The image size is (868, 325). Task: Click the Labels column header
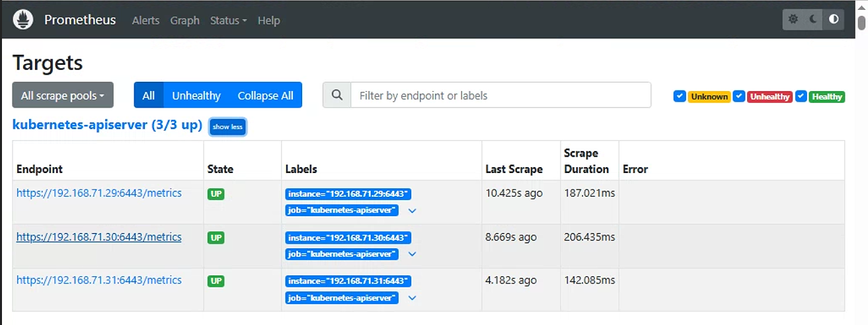click(301, 169)
